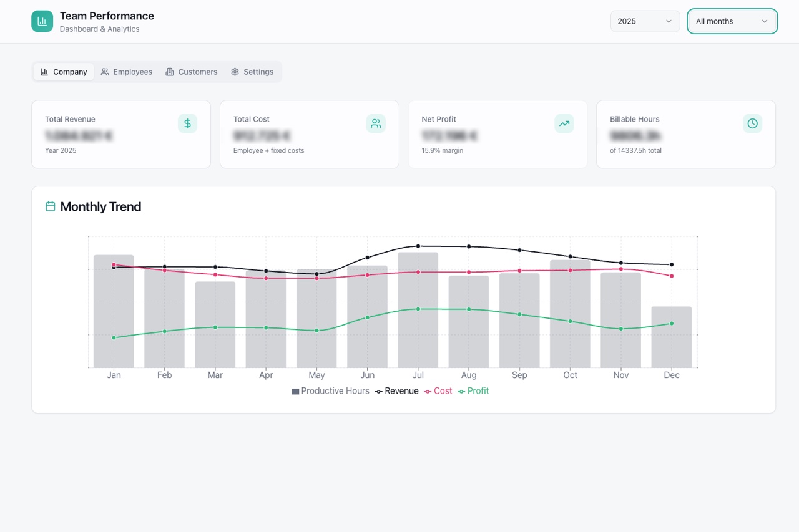Switch to the Customers tab
The width and height of the screenshot is (799, 532).
point(192,72)
